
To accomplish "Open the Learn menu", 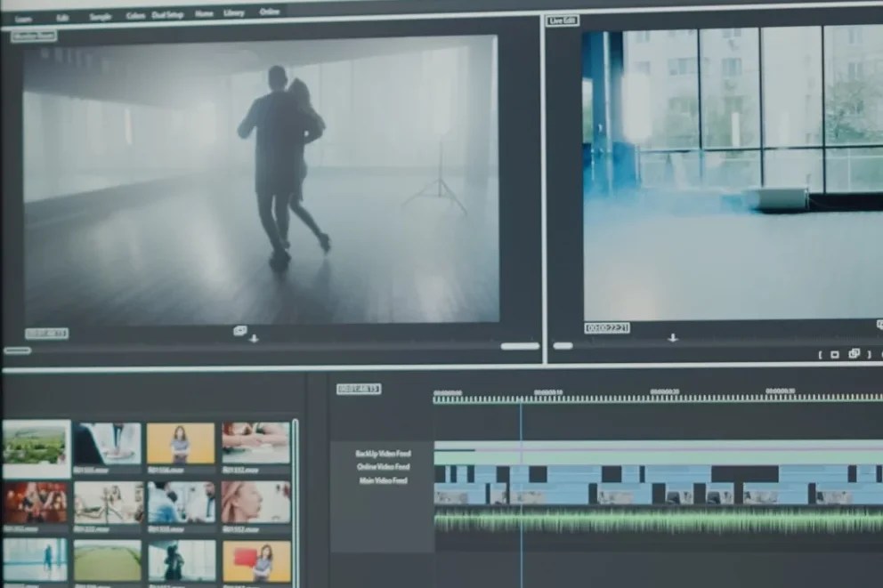I will pyautogui.click(x=24, y=18).
